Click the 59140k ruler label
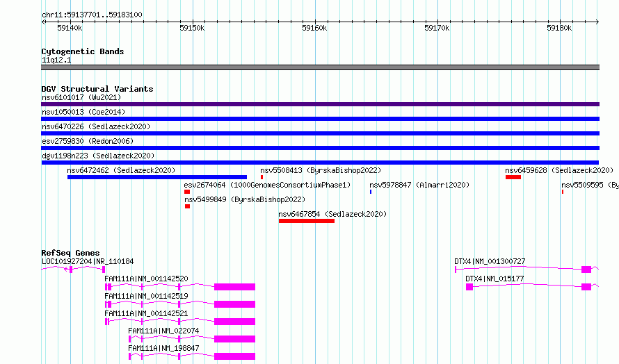 click(x=70, y=28)
